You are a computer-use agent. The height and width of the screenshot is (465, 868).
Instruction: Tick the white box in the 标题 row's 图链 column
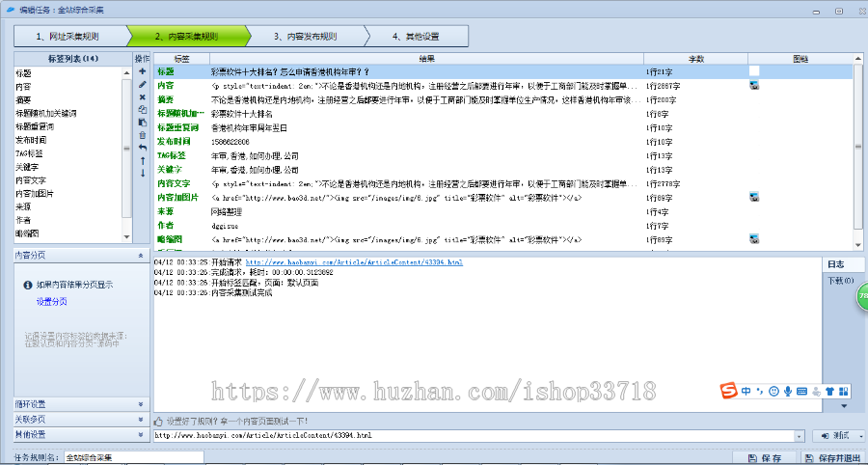[754, 70]
